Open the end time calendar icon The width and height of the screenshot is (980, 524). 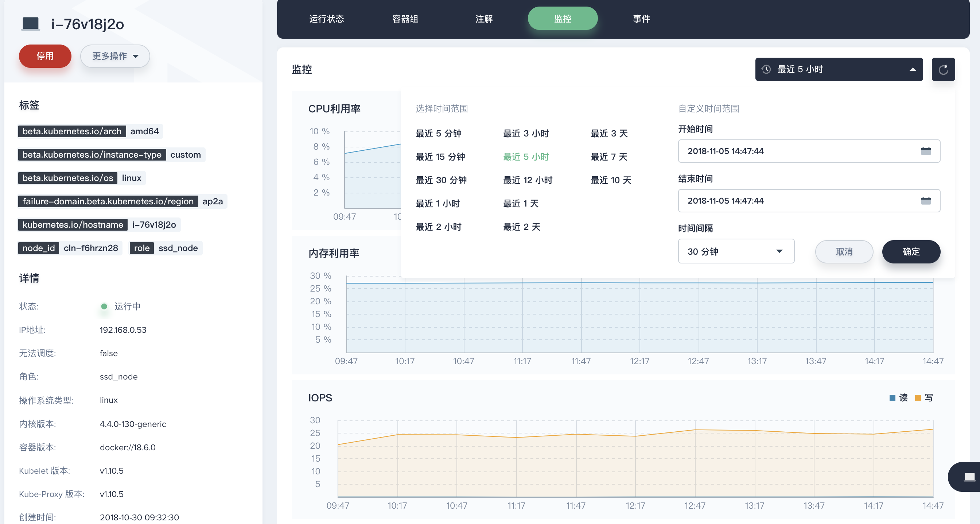pos(926,200)
